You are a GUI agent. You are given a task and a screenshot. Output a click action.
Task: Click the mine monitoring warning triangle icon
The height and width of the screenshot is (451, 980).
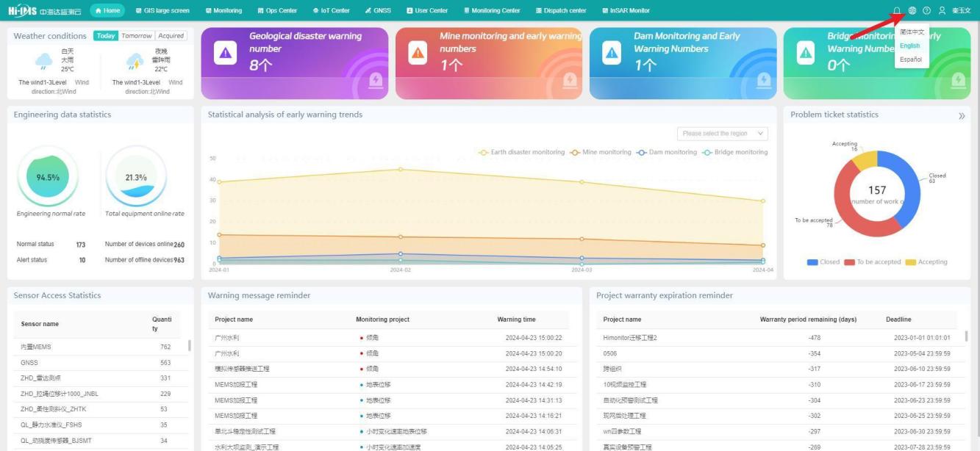tap(418, 53)
